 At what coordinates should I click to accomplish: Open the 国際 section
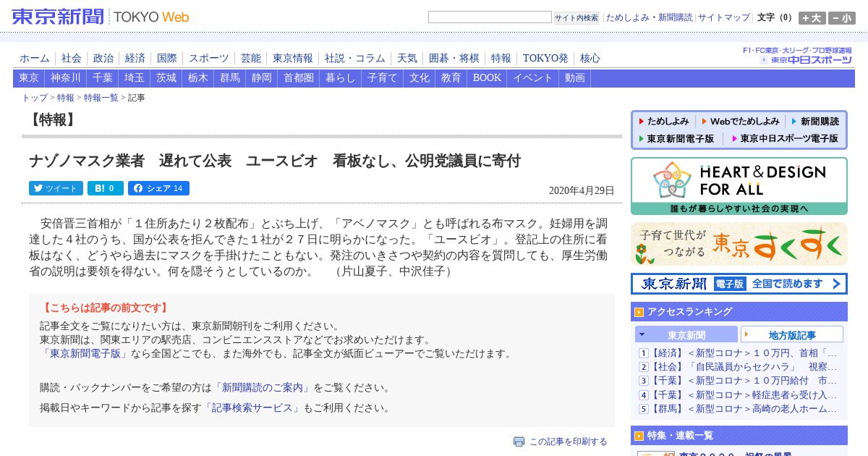167,58
